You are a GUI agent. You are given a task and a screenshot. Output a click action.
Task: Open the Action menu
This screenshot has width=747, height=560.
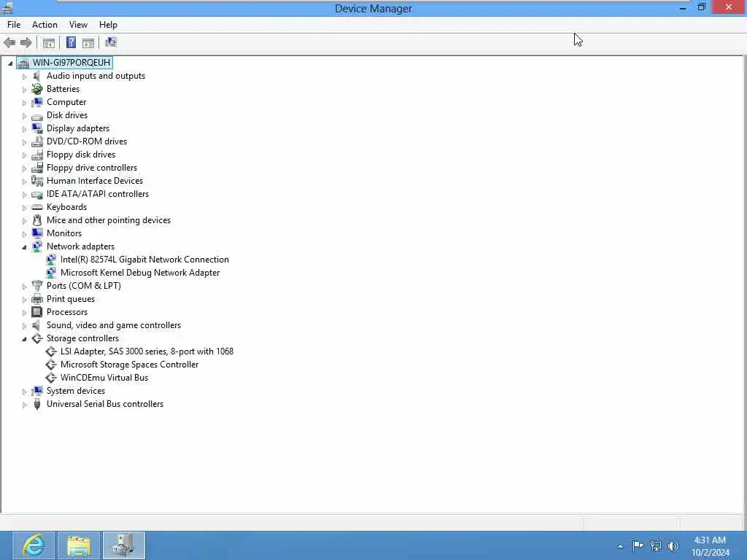(x=44, y=25)
